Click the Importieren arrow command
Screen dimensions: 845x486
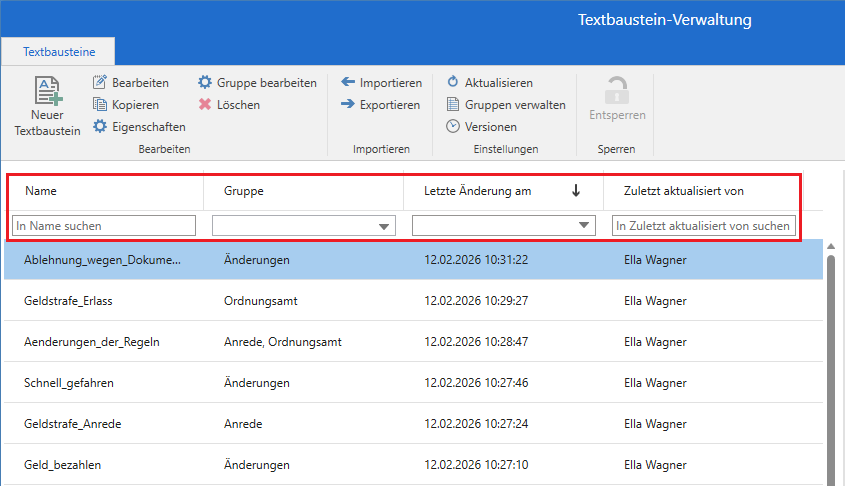coord(381,83)
